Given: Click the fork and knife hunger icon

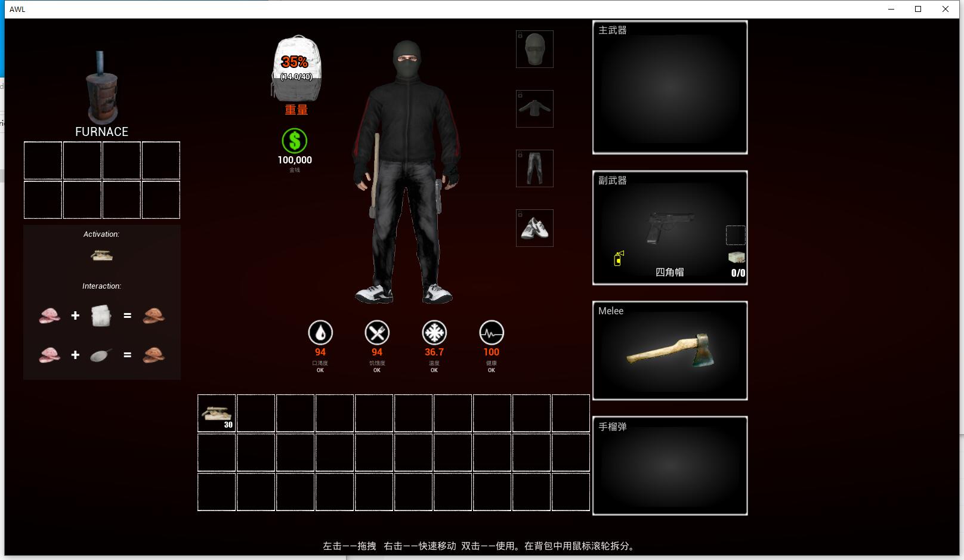Looking at the screenshot, I should click(377, 333).
